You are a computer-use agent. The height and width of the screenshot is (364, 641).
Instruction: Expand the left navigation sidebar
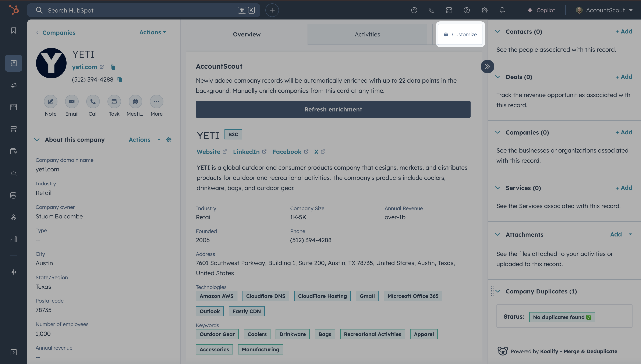click(x=14, y=352)
